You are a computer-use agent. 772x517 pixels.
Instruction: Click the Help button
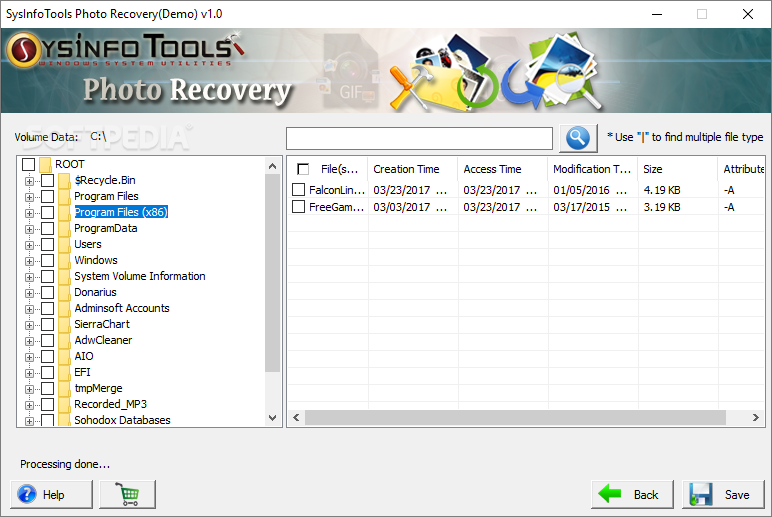pos(51,494)
